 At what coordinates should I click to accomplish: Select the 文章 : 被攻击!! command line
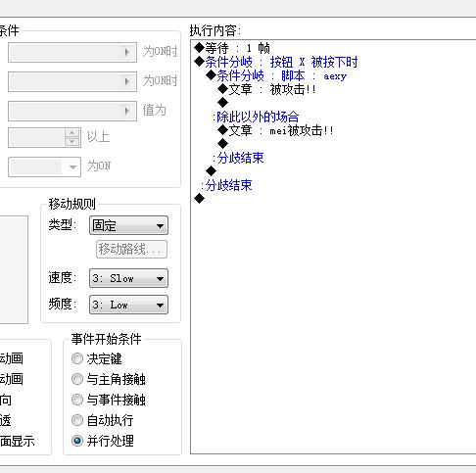(x=266, y=89)
